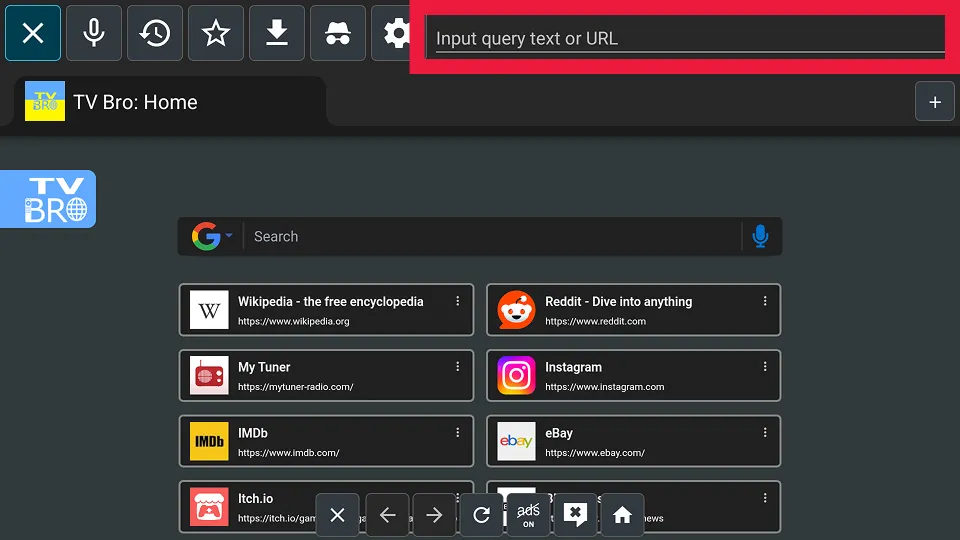The height and width of the screenshot is (540, 960).
Task: Open My Tuner shortcut
Action: pyautogui.click(x=326, y=375)
